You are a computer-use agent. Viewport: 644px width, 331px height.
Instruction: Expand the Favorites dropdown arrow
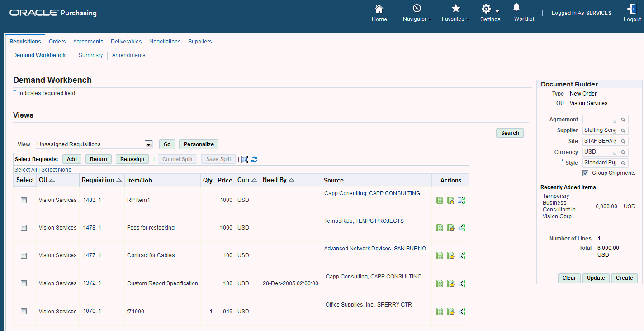click(468, 19)
